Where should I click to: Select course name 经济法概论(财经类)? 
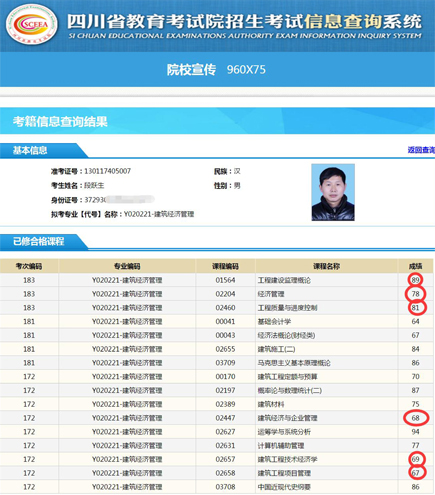coord(286,335)
